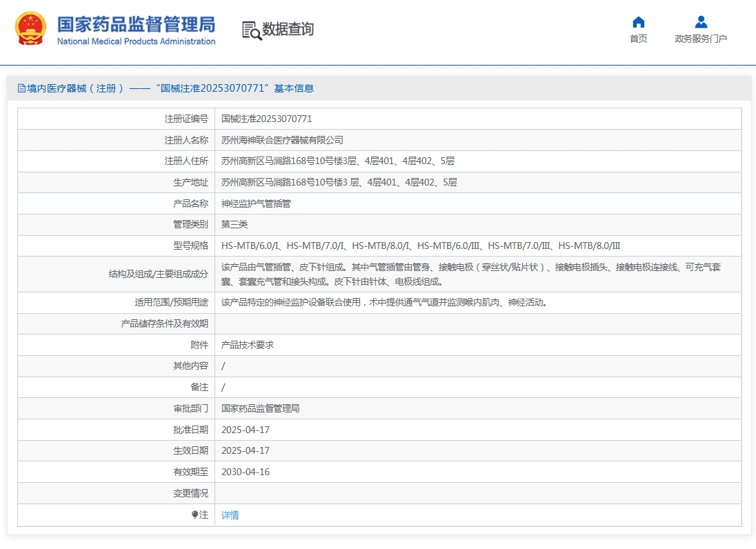Click the 数据查询 heading
This screenshot has height=549, width=756.
[288, 29]
